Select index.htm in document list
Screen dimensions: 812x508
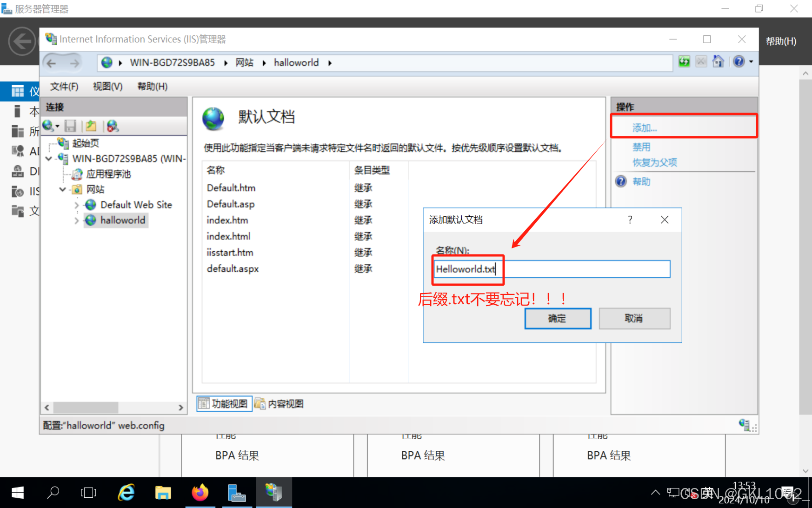pyautogui.click(x=227, y=220)
